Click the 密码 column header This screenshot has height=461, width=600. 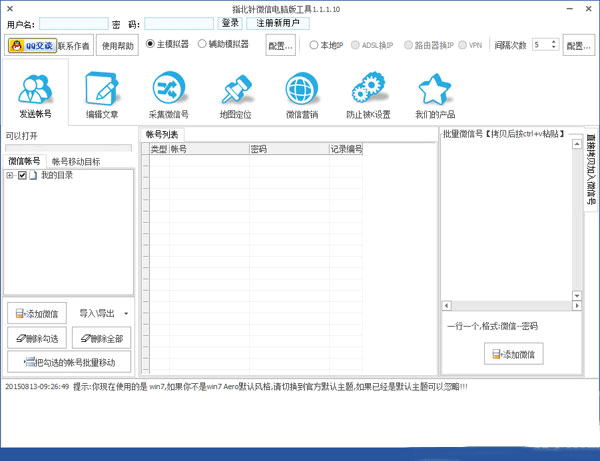pyautogui.click(x=289, y=149)
